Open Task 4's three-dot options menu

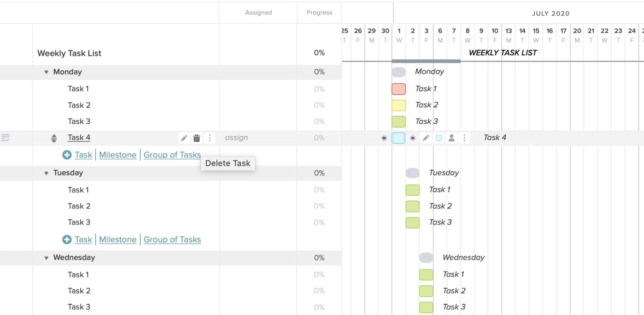(x=210, y=138)
